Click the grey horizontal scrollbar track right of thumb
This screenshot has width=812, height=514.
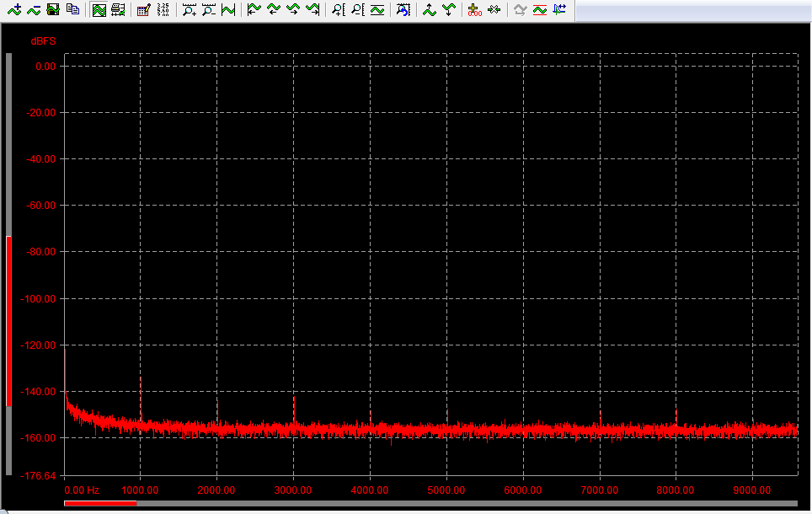pyautogui.click(x=467, y=503)
